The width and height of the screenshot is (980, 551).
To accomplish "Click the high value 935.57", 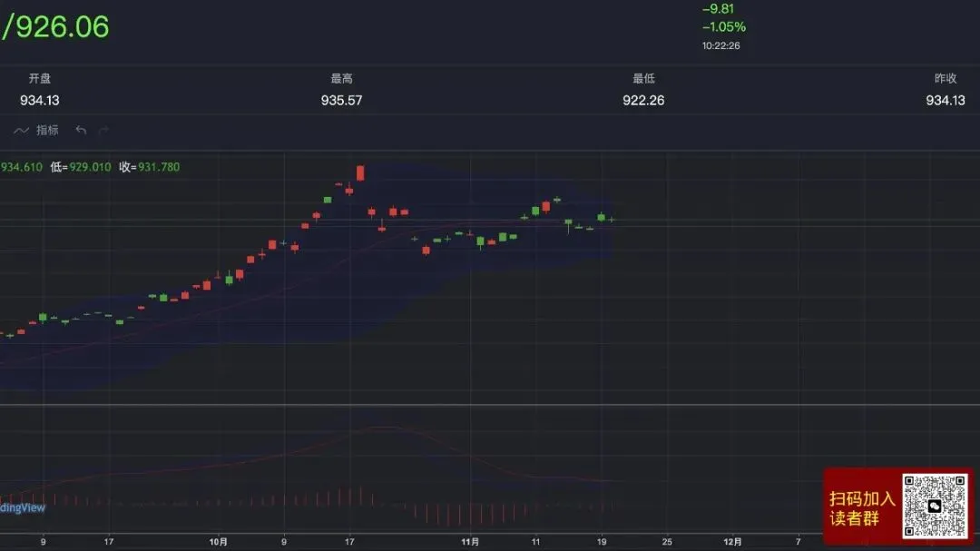I will 341,100.
